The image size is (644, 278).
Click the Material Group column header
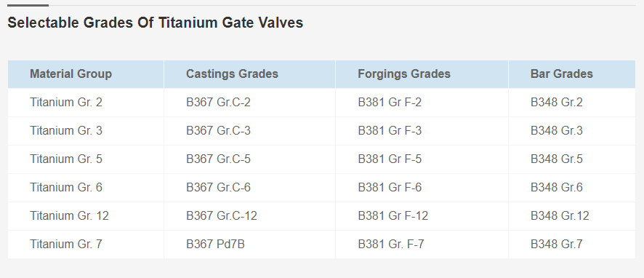click(86, 74)
